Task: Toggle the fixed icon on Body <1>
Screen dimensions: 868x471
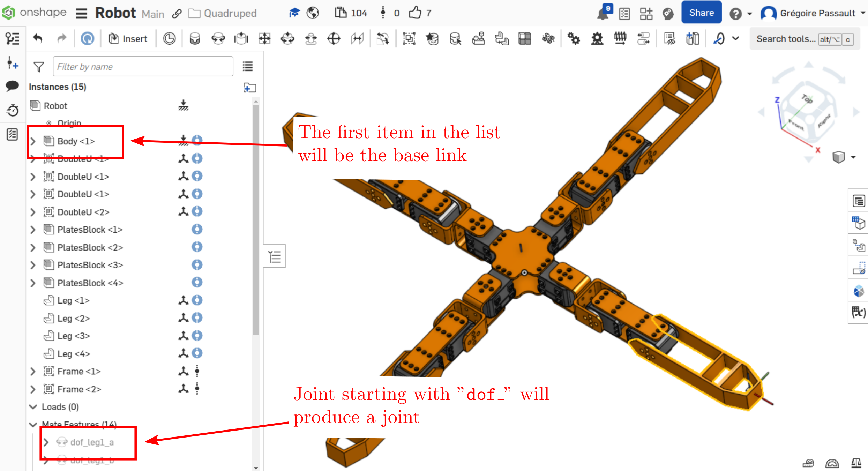Action: (x=183, y=140)
